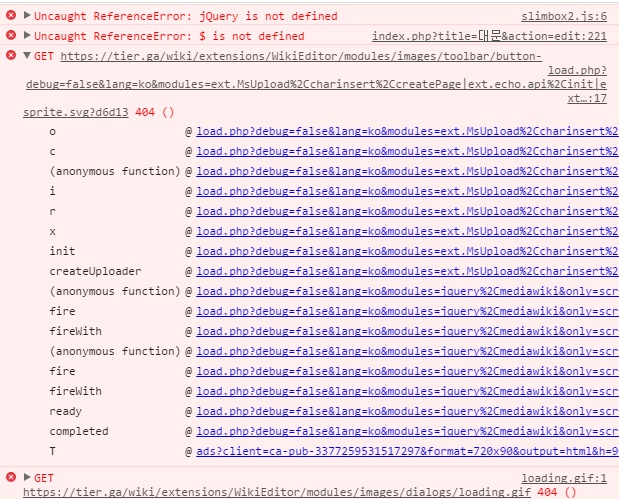Expand the '$ is not defined' error details
Screen dimensions: 619x499
click(x=27, y=36)
